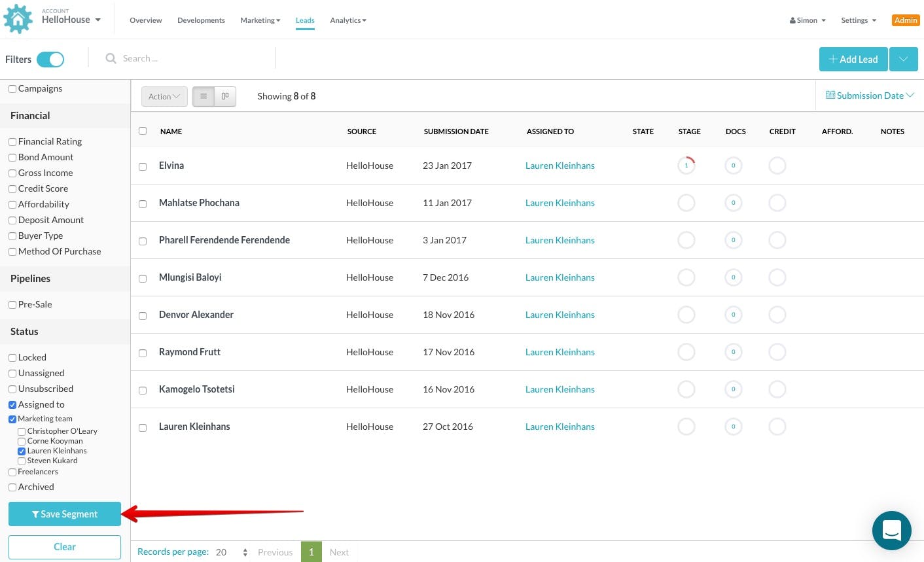
Task: Uncheck the Assigned to filter
Action: pyautogui.click(x=12, y=405)
